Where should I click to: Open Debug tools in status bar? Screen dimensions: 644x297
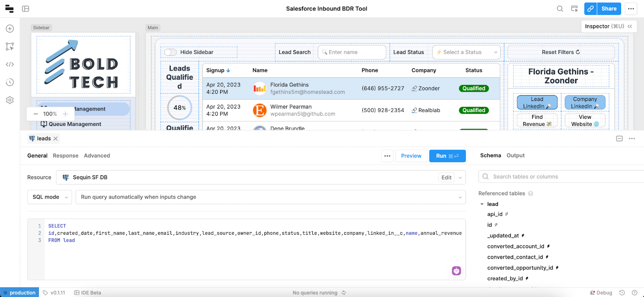[601, 293]
